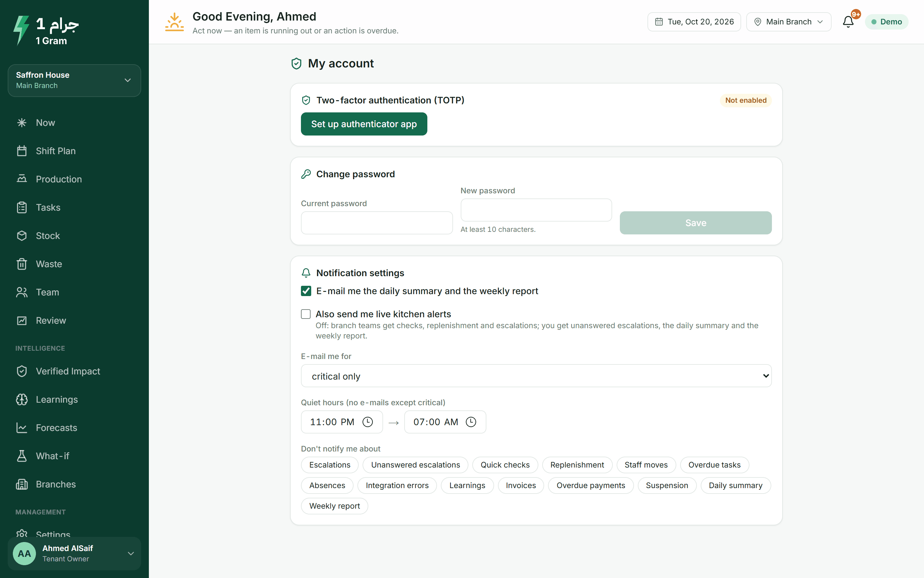Toggle the Weekly report mute chip
Viewport: 924px width, 578px height.
335,506
